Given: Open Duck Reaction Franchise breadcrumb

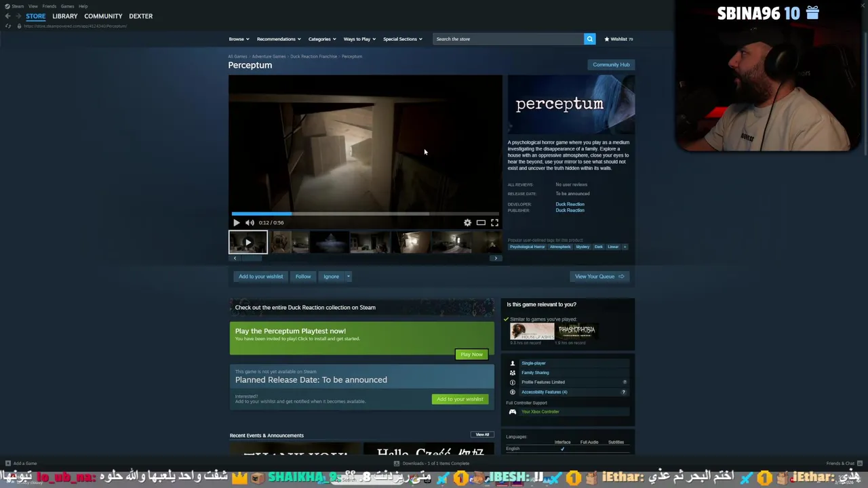Looking at the screenshot, I should pos(314,56).
